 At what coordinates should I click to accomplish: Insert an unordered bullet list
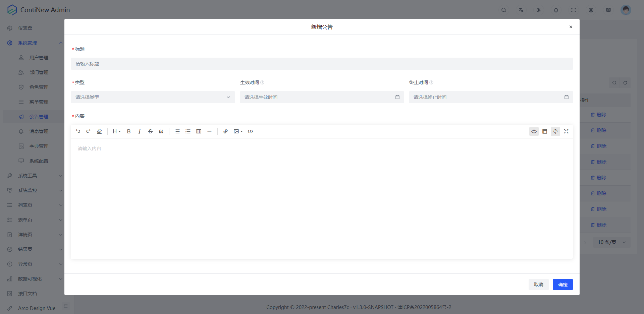[177, 131]
